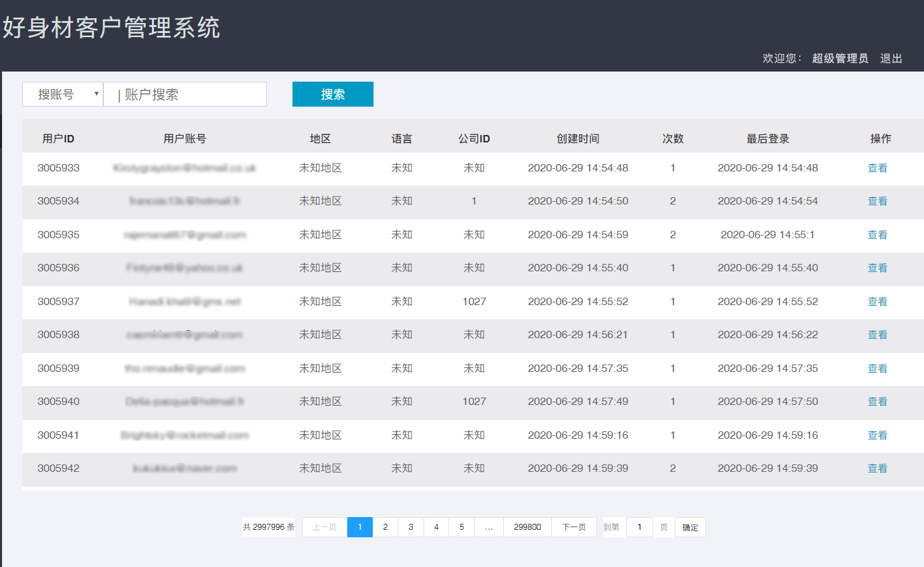Open 查看 for user ID 3005939
924x567 pixels.
point(877,369)
